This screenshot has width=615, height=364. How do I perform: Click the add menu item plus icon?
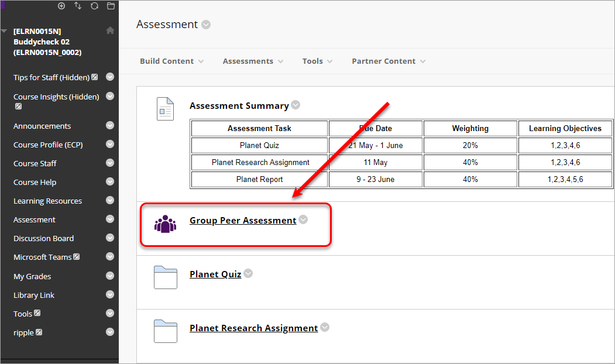click(x=61, y=6)
